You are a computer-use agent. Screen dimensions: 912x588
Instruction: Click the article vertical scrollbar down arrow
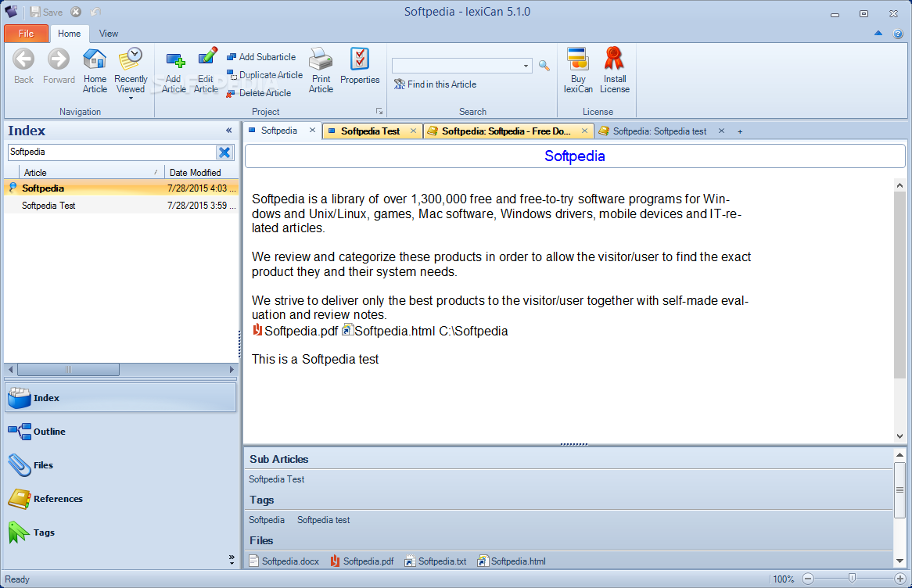[899, 436]
